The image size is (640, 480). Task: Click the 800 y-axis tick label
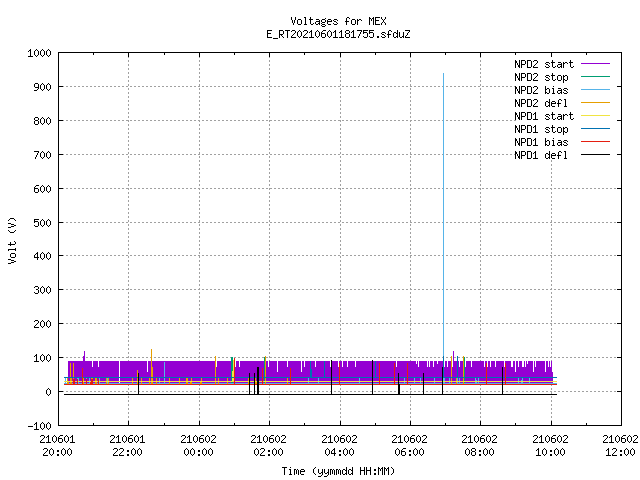pos(42,121)
